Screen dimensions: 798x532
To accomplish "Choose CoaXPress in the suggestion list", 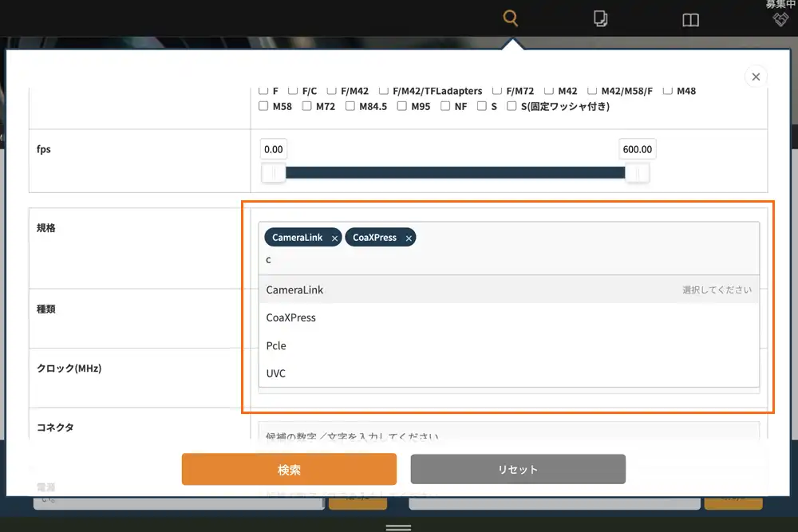I will point(291,317).
